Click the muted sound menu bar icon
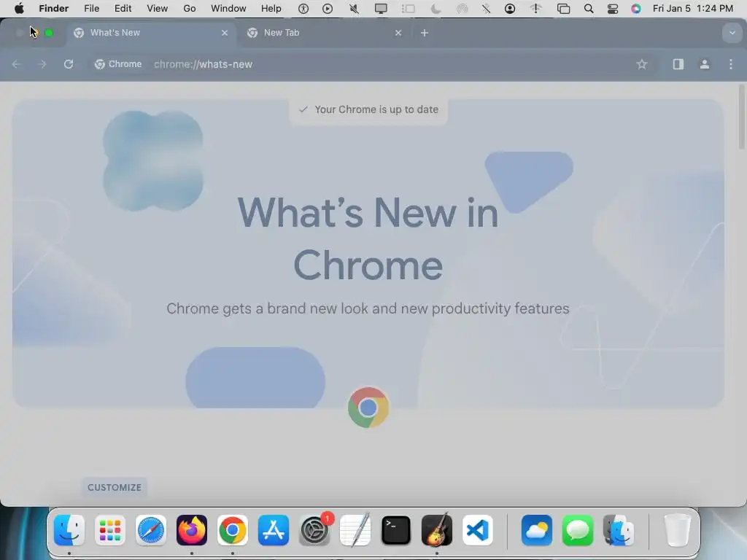The width and height of the screenshot is (747, 560). click(x=354, y=9)
